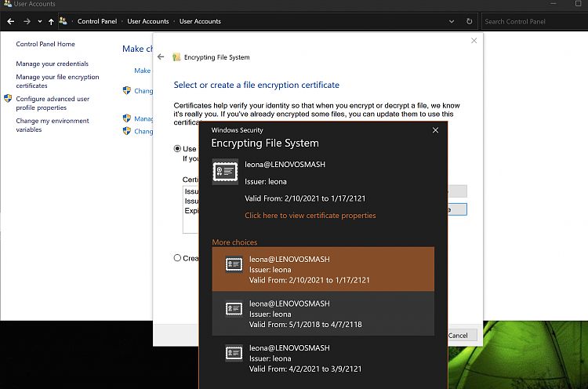This screenshot has width=588, height=389.
Task: Click icon of the 5/1/2018 certificate
Action: pyautogui.click(x=234, y=309)
